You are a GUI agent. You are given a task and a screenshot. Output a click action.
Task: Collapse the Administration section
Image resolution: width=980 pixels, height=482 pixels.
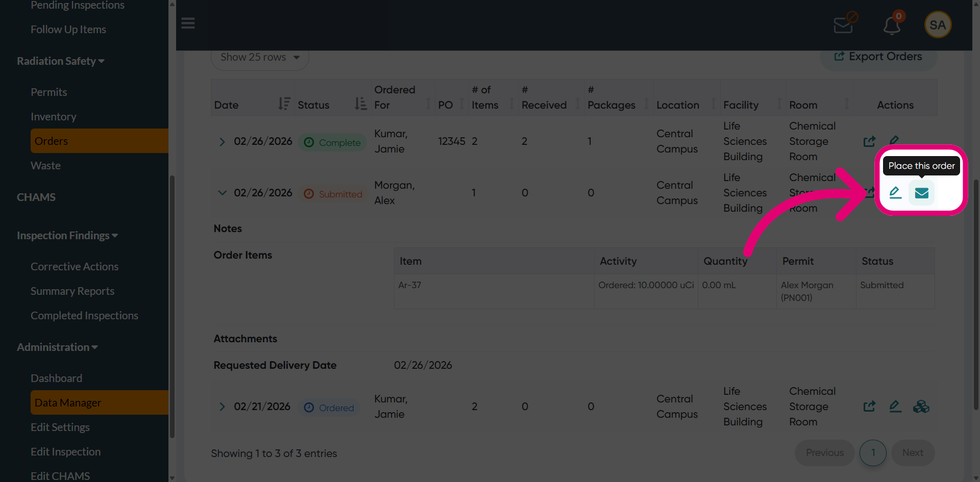coord(57,347)
